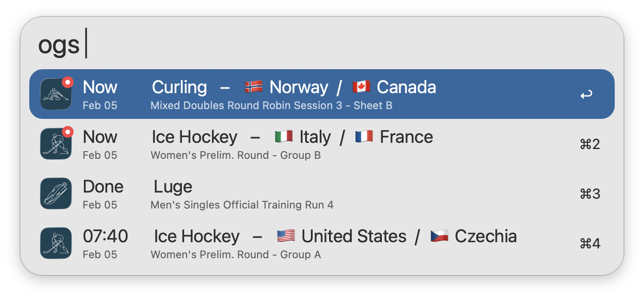Click the Ice Hockey icon beside Italy match
The image size is (644, 299).
[56, 144]
